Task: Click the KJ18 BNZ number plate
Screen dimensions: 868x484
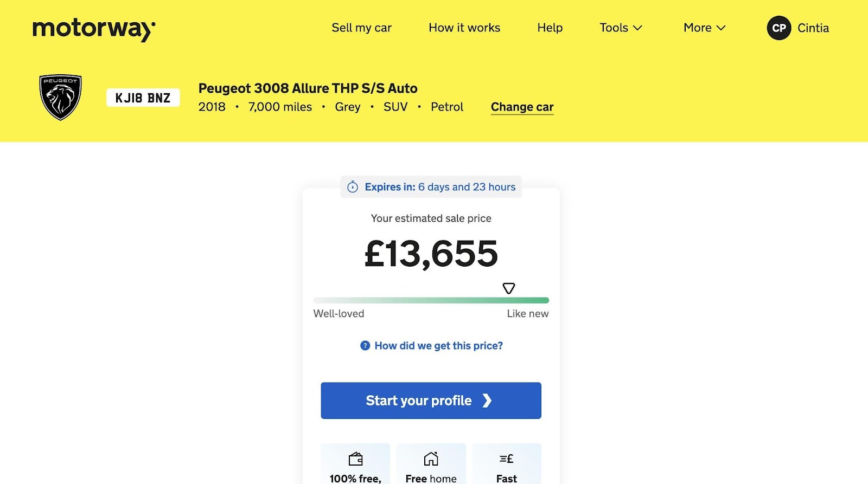Action: tap(143, 98)
